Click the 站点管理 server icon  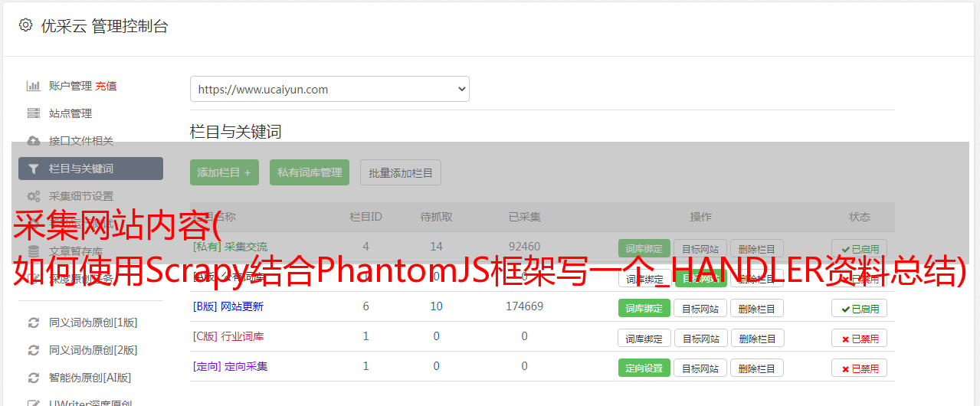click(34, 113)
